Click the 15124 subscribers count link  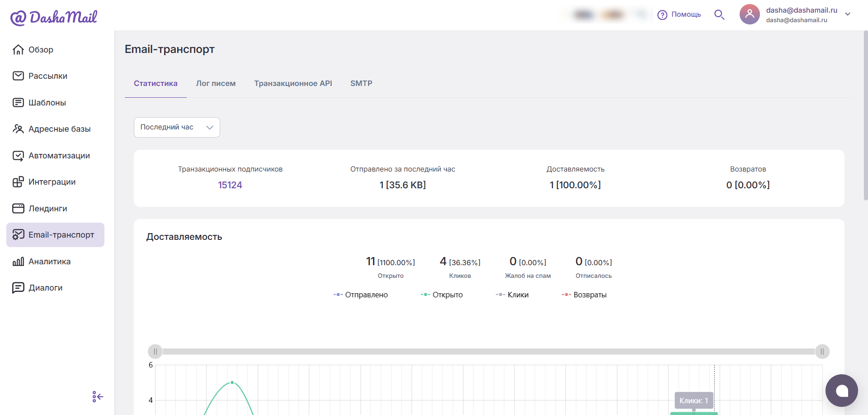pyautogui.click(x=230, y=185)
